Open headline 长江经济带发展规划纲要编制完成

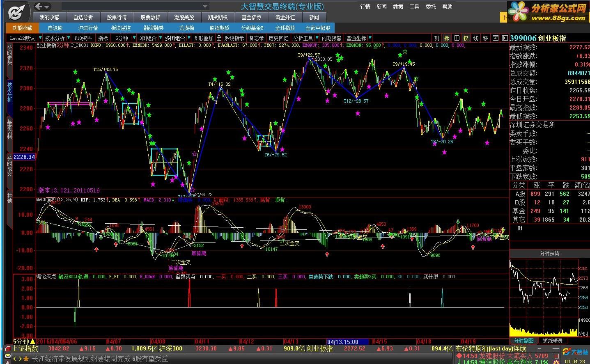point(81,359)
